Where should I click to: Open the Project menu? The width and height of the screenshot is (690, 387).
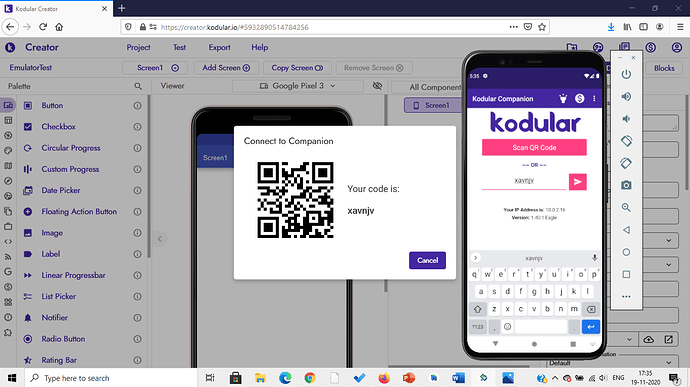coord(138,48)
